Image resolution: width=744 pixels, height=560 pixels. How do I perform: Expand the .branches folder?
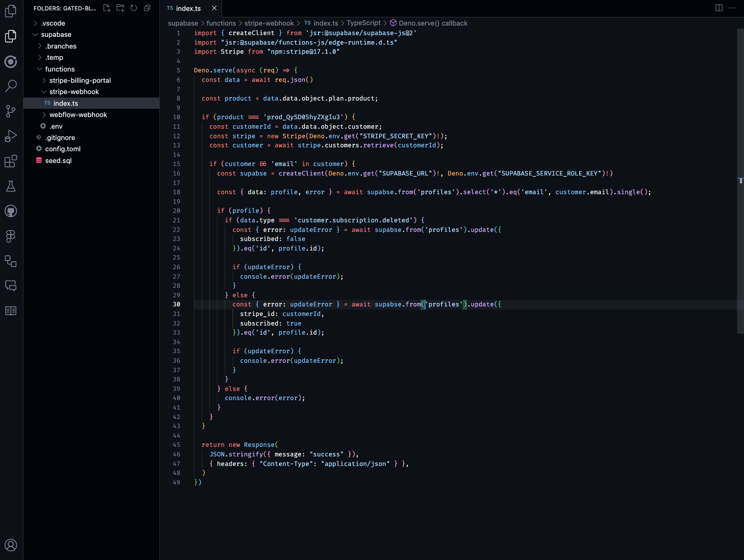click(91, 46)
